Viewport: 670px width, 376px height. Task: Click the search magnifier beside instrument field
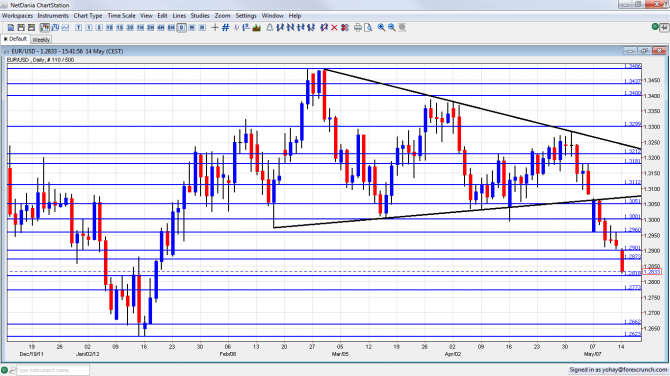coord(12,370)
